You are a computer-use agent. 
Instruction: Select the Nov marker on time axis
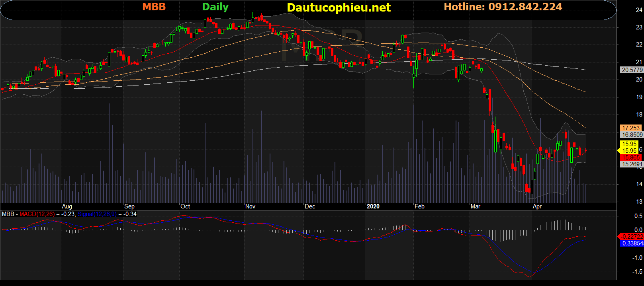coord(250,206)
